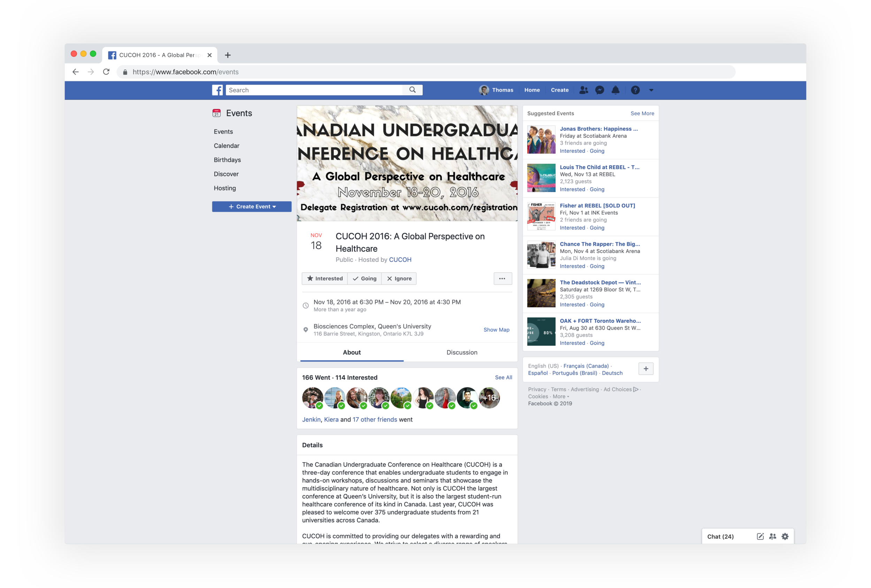Open the Create Event dropdown
The image size is (871, 588).
(252, 207)
